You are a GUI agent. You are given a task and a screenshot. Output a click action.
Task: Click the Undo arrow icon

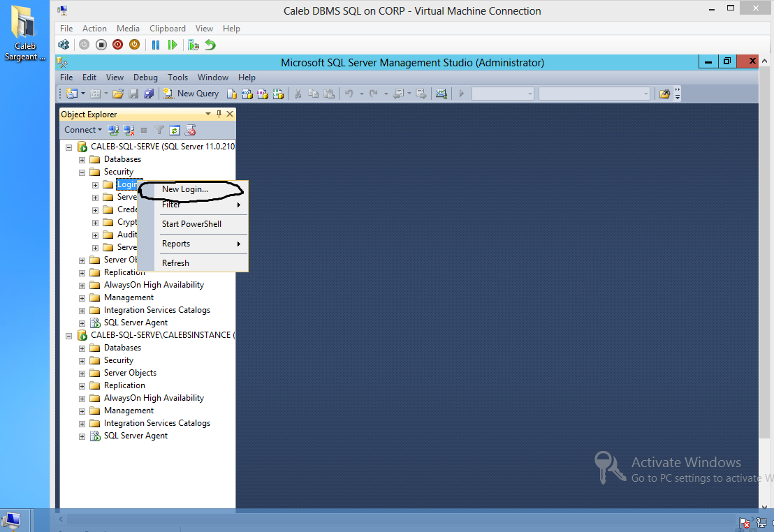pos(349,94)
